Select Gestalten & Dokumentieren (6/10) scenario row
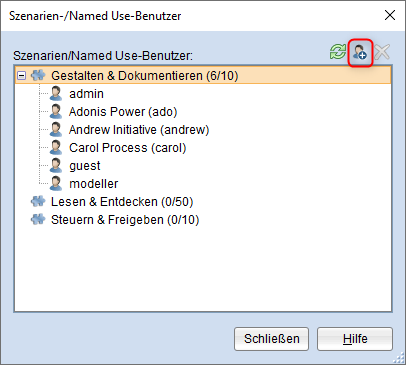Image resolution: width=406 pixels, height=365 pixels. tap(203, 76)
